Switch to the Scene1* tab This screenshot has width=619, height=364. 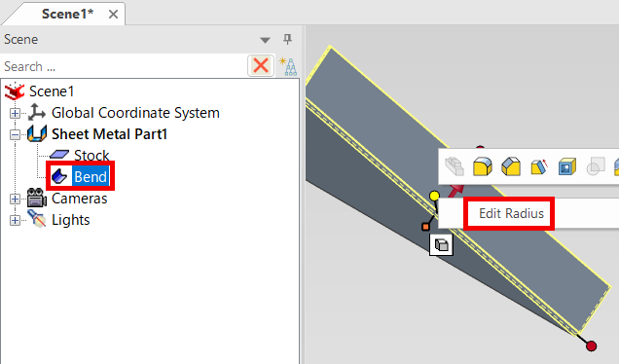[x=68, y=14]
